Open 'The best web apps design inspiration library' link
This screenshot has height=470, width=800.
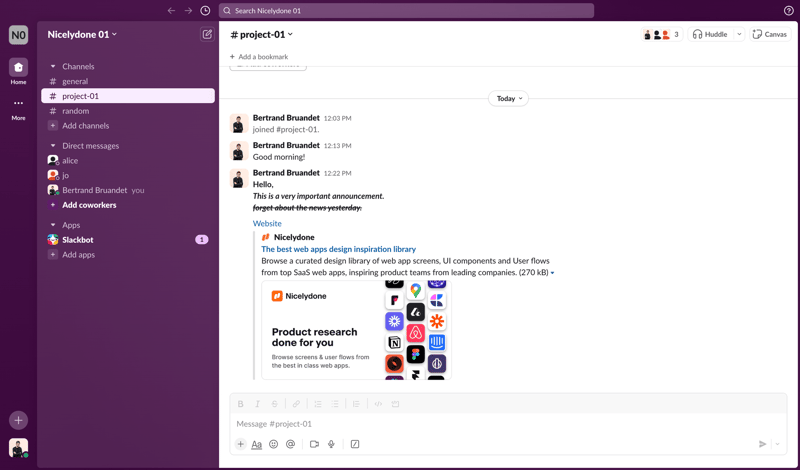click(x=338, y=249)
